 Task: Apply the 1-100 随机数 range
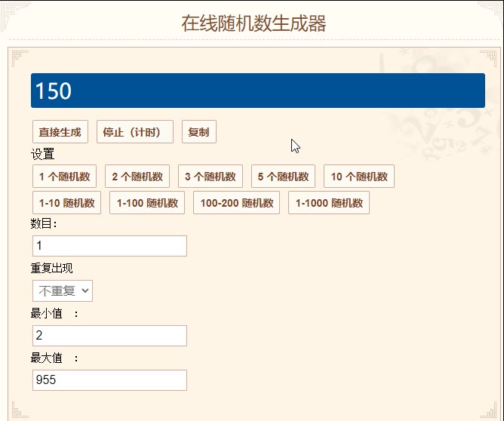(x=147, y=203)
